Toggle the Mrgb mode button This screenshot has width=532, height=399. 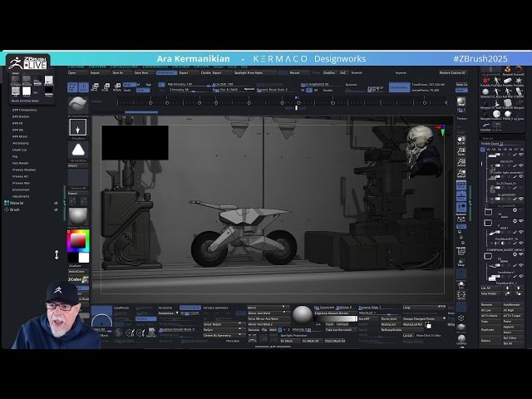pyautogui.click(x=130, y=85)
